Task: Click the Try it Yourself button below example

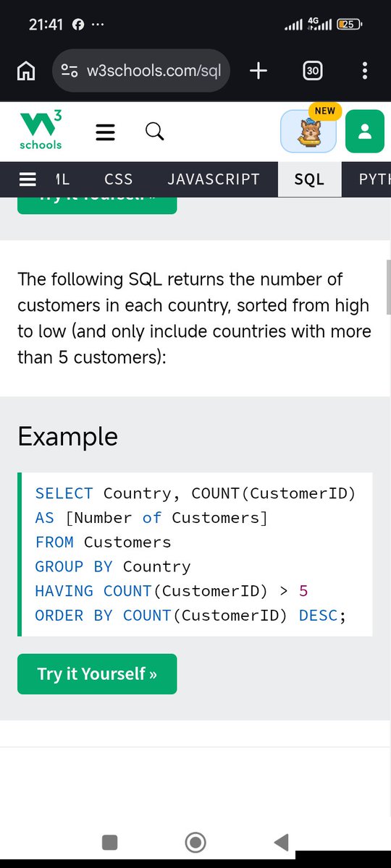Action: 97,674
